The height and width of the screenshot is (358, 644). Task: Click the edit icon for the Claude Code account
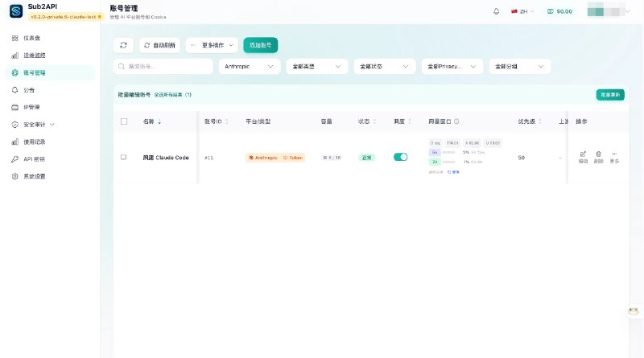(583, 154)
